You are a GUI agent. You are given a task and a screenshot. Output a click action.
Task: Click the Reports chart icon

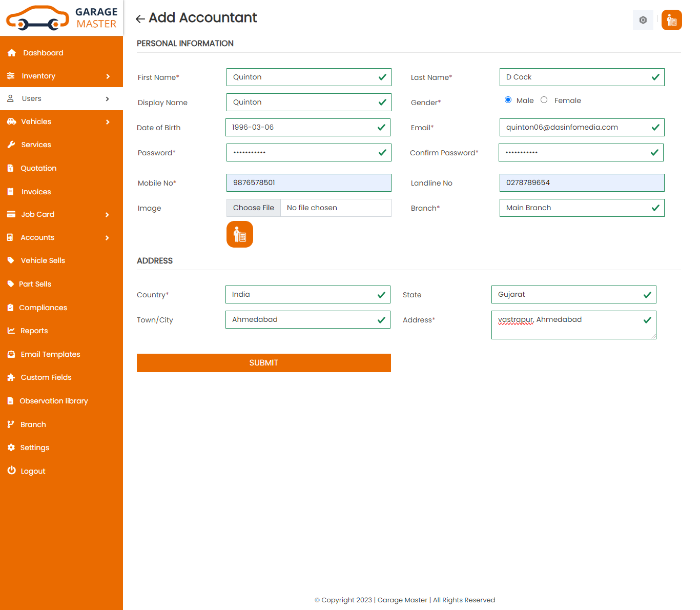11,331
